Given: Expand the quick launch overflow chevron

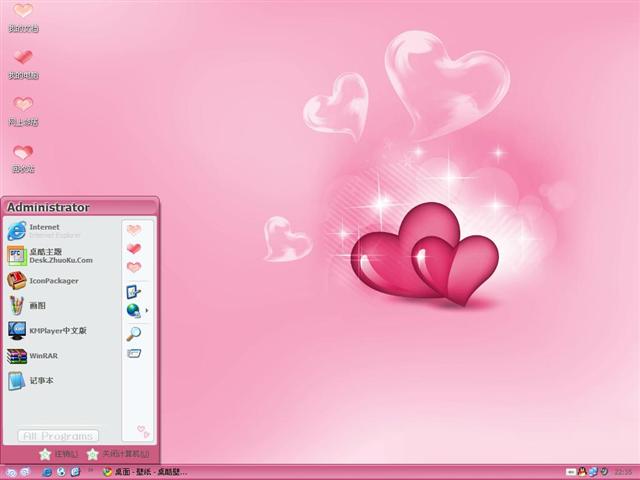Looking at the screenshot, I should 91,470.
